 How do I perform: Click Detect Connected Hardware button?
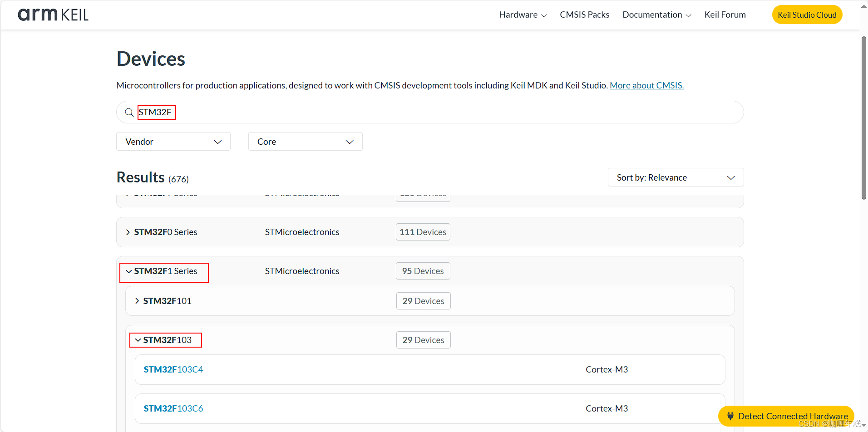(786, 416)
